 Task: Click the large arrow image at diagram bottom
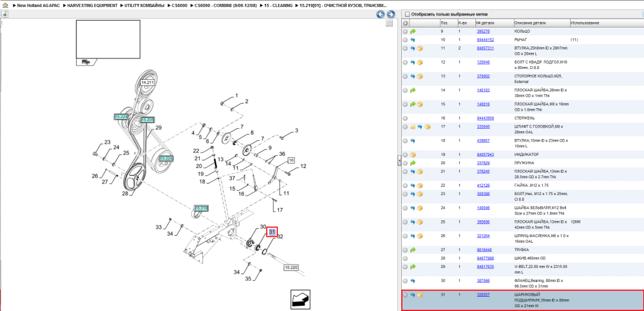tap(300, 299)
